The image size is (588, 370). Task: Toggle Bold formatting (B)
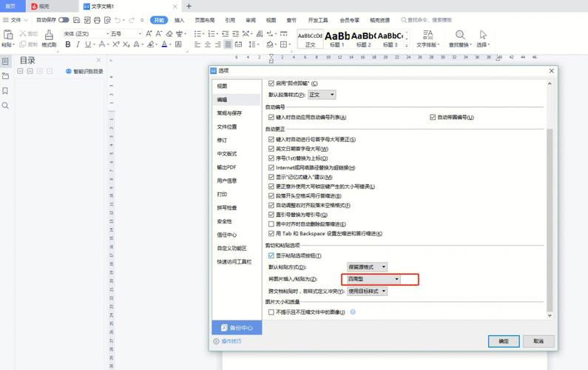point(68,44)
